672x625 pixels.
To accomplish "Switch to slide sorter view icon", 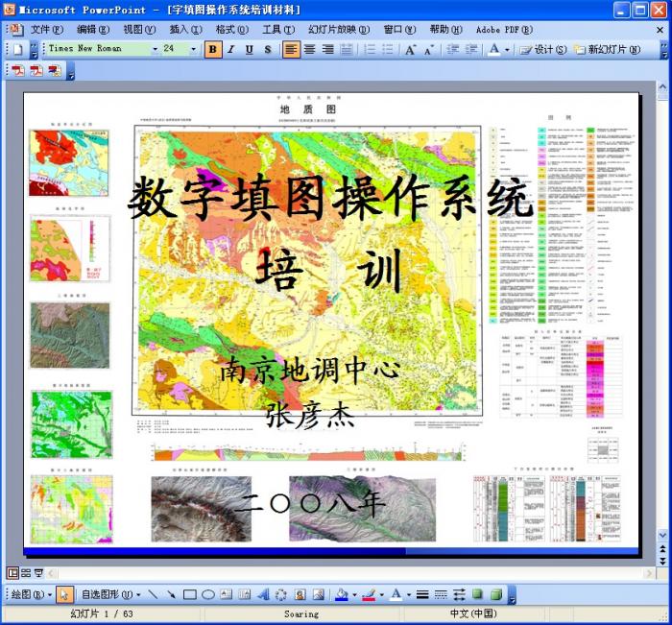I will point(26,573).
